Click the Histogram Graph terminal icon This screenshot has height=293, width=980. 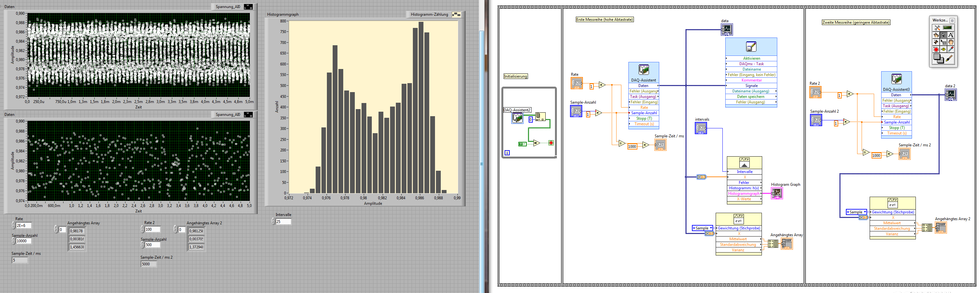(x=777, y=193)
